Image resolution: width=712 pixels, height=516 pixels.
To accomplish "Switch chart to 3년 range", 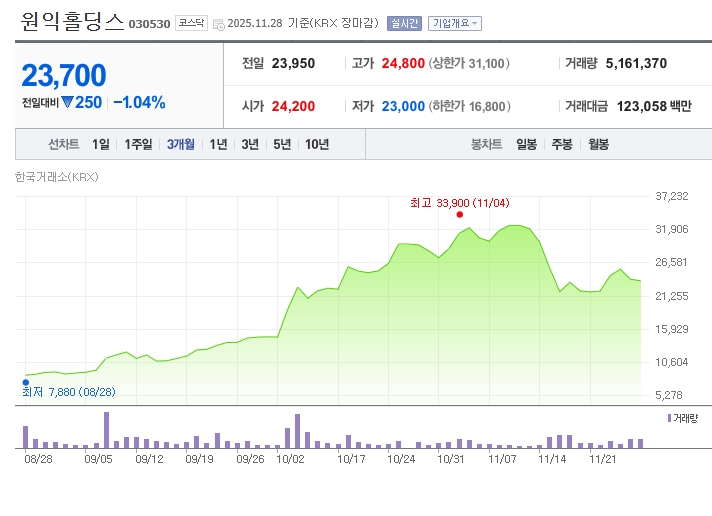I will [x=250, y=144].
